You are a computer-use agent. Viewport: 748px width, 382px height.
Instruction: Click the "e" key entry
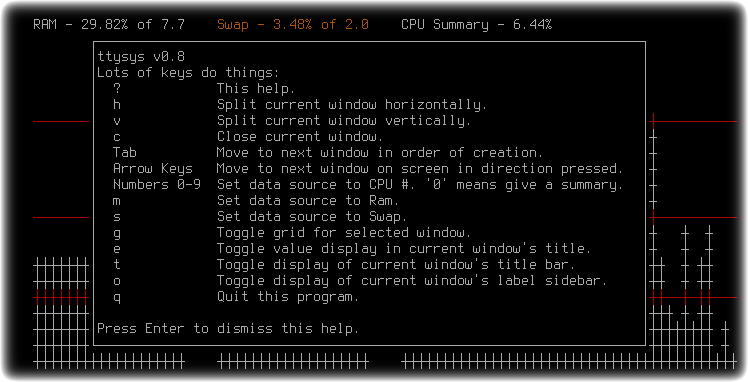(117, 249)
